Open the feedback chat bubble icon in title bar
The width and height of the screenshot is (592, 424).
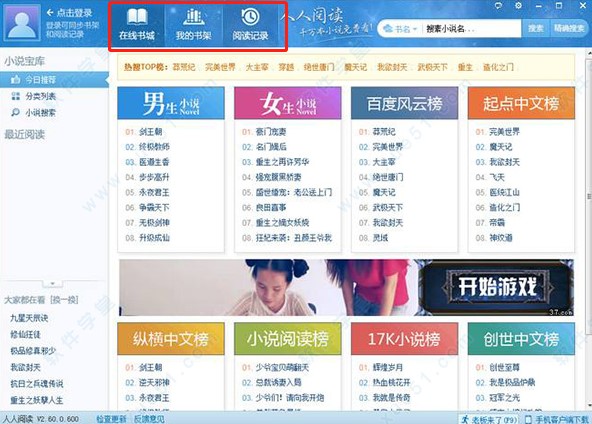point(498,6)
